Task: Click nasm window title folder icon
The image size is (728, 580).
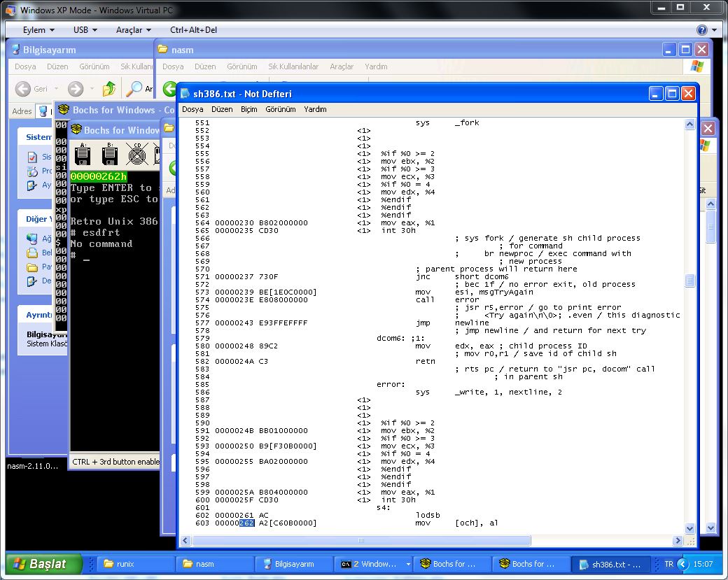Action: [x=162, y=49]
